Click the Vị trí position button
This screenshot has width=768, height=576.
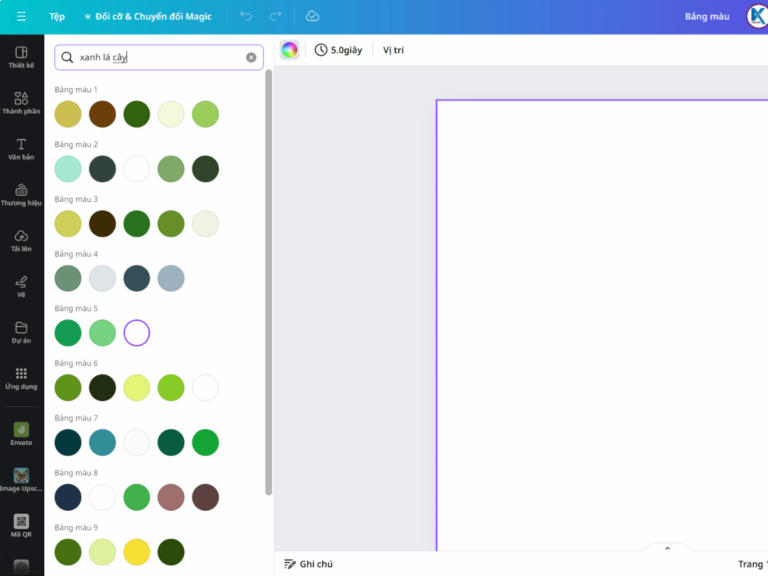pos(393,50)
